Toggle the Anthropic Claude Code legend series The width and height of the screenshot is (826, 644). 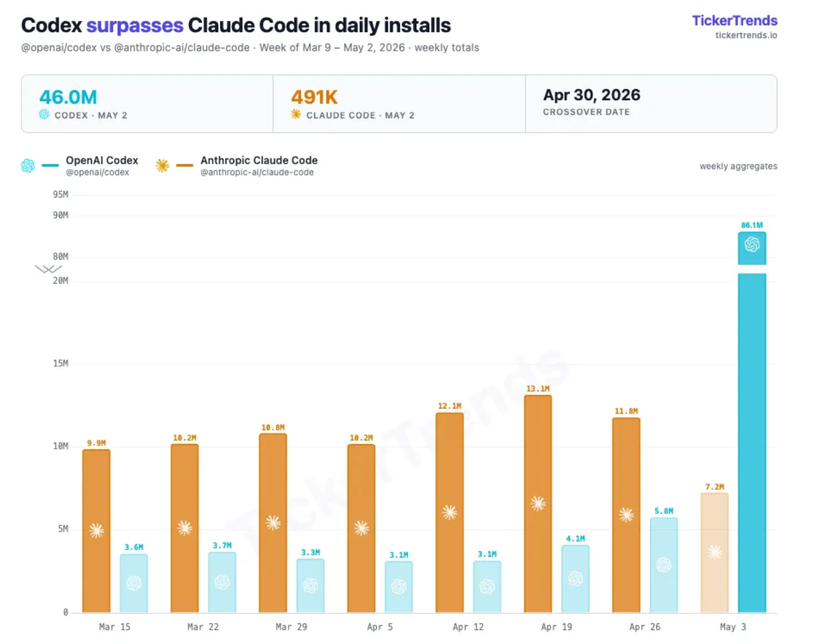[259, 165]
